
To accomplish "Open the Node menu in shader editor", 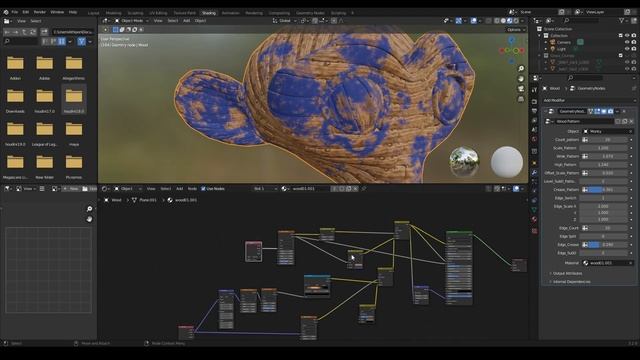I will tap(192, 189).
